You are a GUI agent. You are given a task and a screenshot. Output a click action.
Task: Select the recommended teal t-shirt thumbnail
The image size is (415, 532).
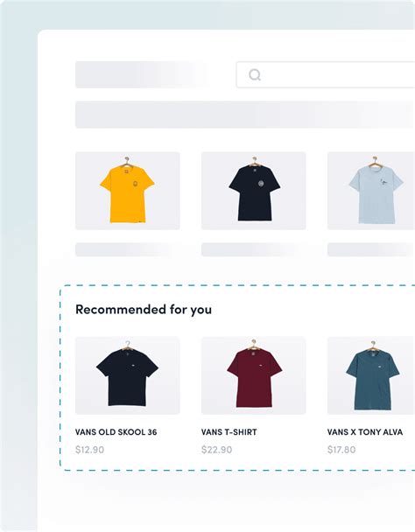point(371,375)
